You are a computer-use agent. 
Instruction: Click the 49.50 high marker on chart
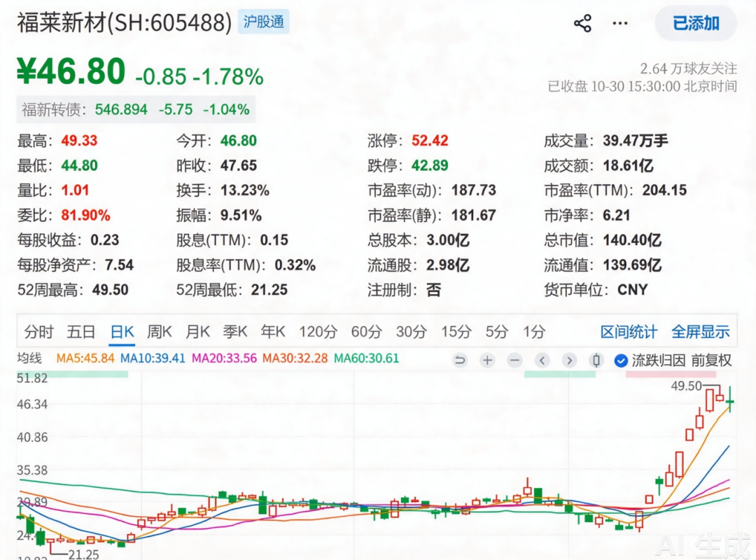687,386
